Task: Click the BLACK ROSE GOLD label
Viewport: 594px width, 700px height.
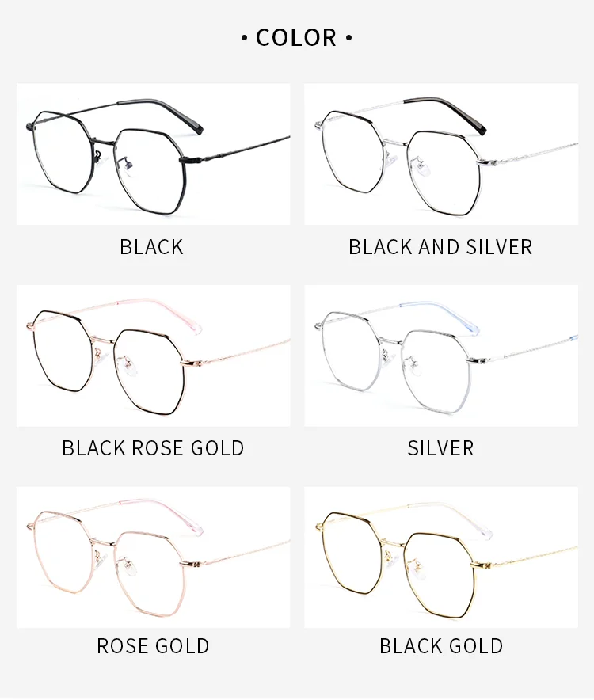Action: coord(153,448)
